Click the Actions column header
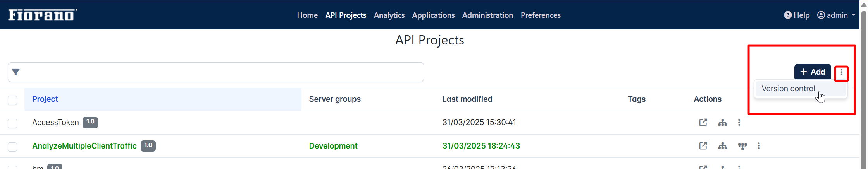This screenshot has height=169, width=868. tap(708, 99)
